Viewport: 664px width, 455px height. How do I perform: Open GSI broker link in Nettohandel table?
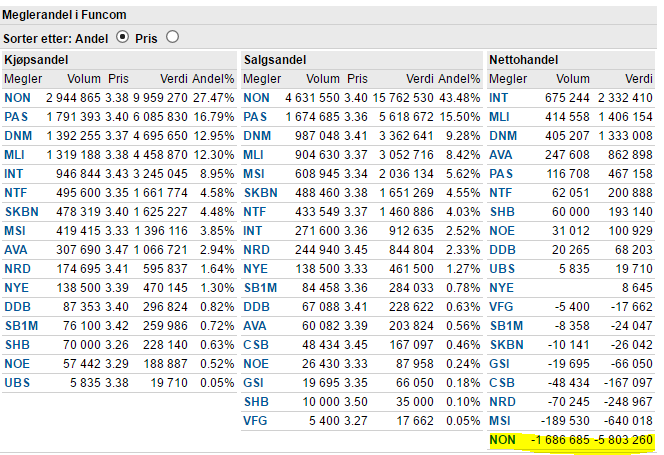coord(499,364)
